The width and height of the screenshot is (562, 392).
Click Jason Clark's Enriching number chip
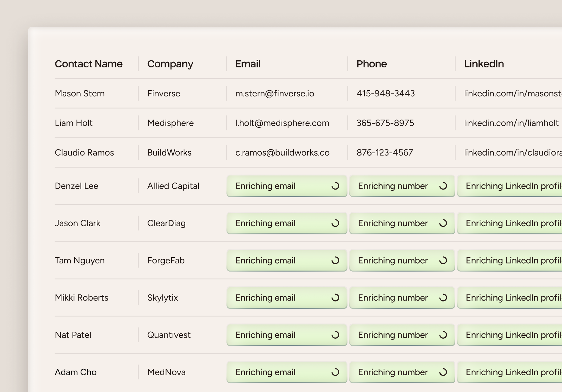coord(402,223)
